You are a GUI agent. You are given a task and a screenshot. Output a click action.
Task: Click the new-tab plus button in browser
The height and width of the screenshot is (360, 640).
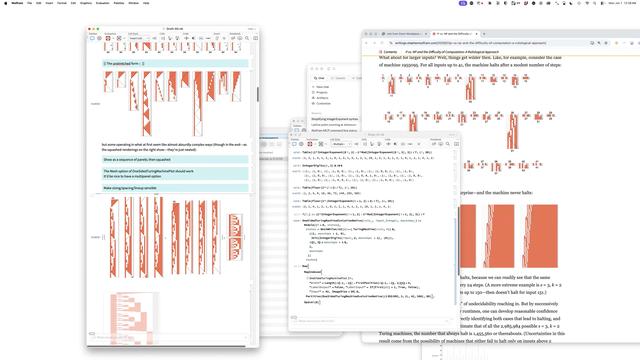point(484,34)
